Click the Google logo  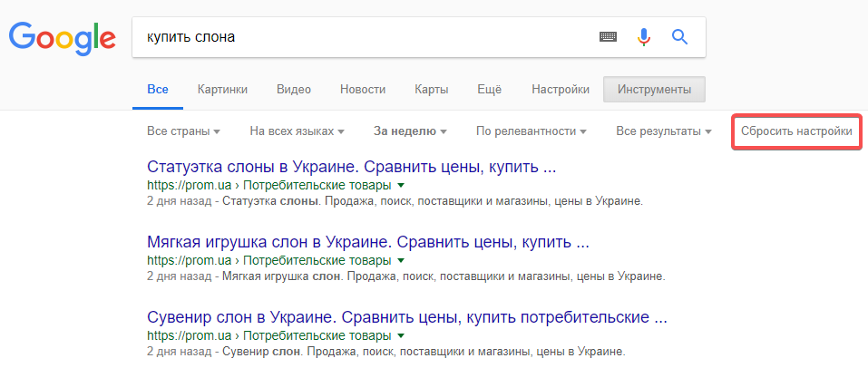pyautogui.click(x=62, y=39)
